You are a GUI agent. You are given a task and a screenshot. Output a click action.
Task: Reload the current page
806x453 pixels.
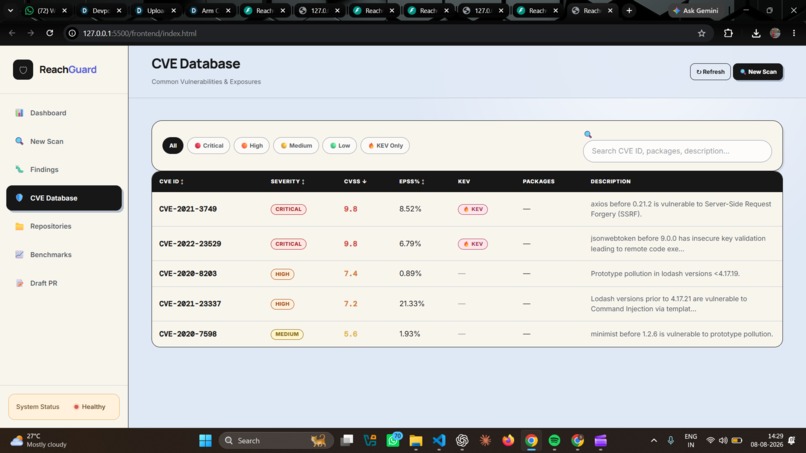point(49,33)
